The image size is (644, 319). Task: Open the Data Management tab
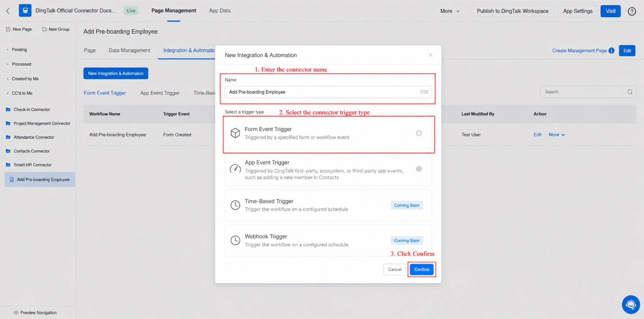pyautogui.click(x=129, y=50)
